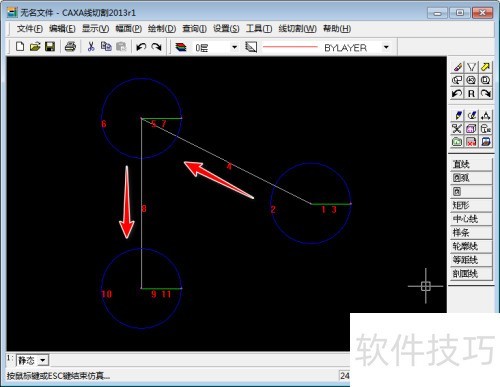Open the 0层 layer dropdown
Image resolution: width=500 pixels, height=387 pixels.
point(234,47)
